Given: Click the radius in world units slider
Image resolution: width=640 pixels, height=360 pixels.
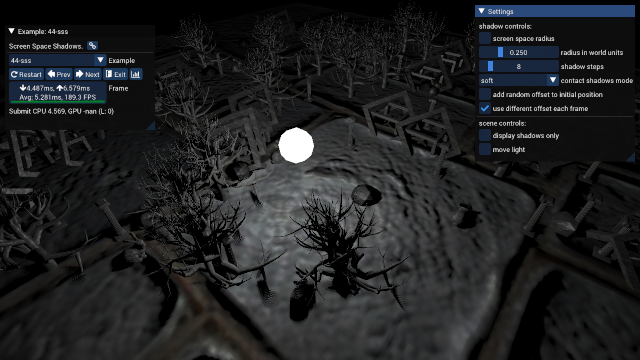Looking at the screenshot, I should point(518,52).
